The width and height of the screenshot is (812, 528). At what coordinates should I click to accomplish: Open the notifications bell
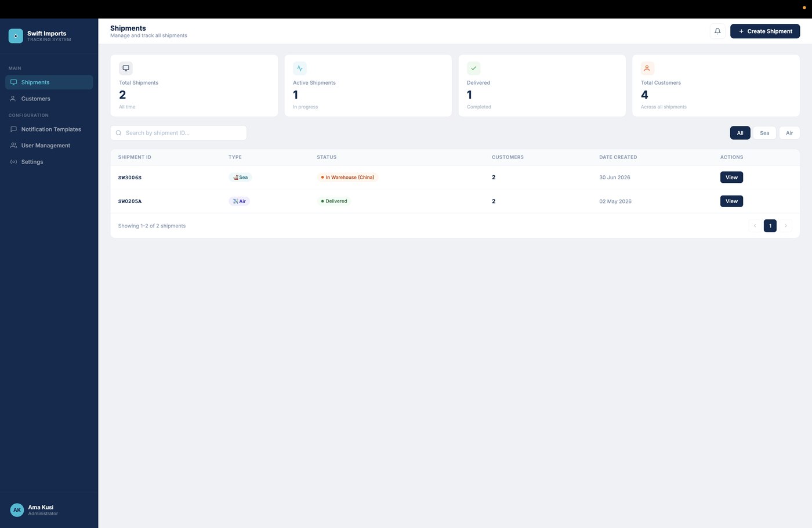tap(717, 31)
